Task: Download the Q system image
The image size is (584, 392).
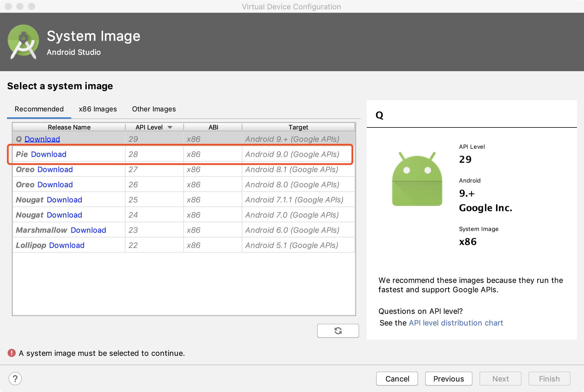Action: 42,139
